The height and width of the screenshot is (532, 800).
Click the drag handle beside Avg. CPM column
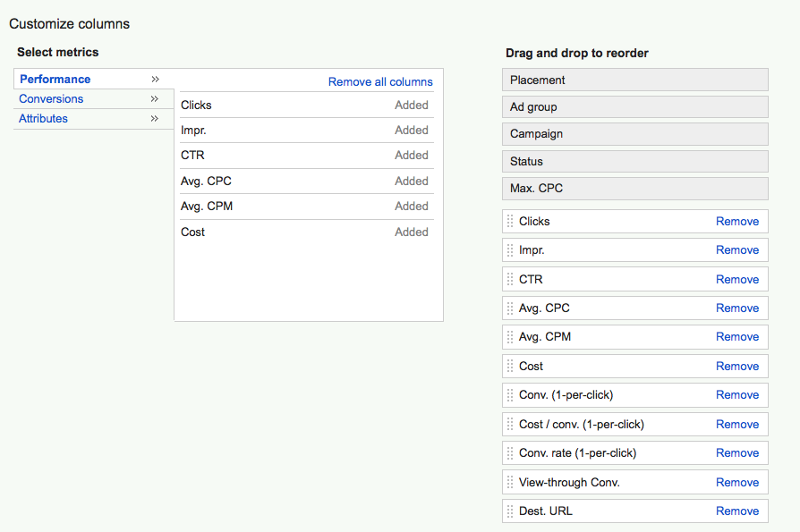tap(510, 337)
